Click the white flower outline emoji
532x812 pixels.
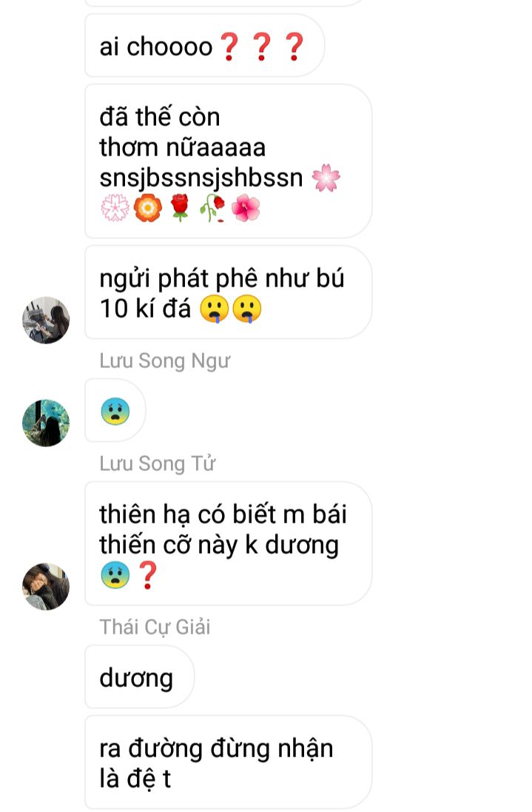115,208
